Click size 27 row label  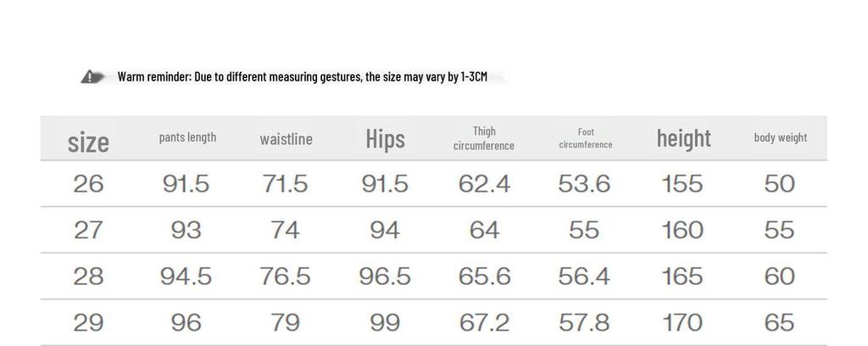pos(88,230)
